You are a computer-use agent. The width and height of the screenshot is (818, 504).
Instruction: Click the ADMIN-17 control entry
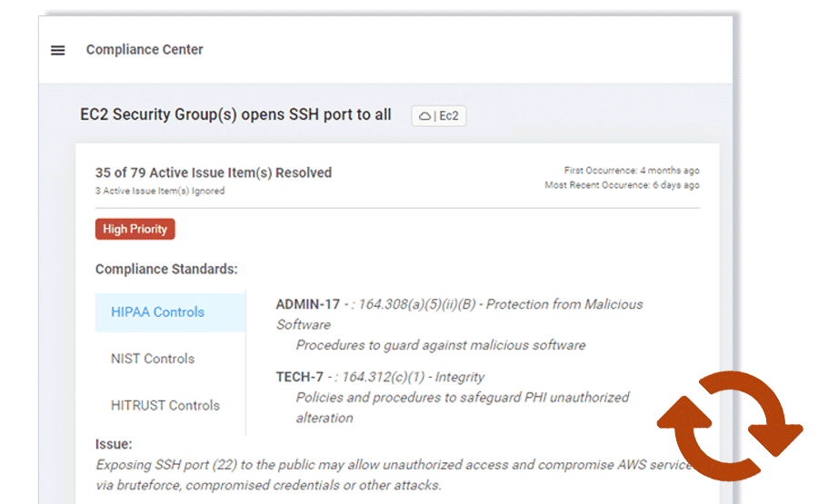(x=307, y=304)
